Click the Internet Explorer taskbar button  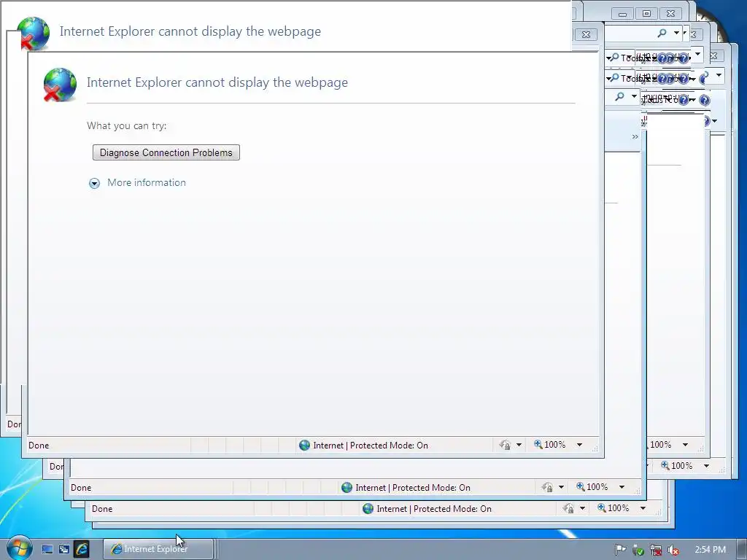158,549
